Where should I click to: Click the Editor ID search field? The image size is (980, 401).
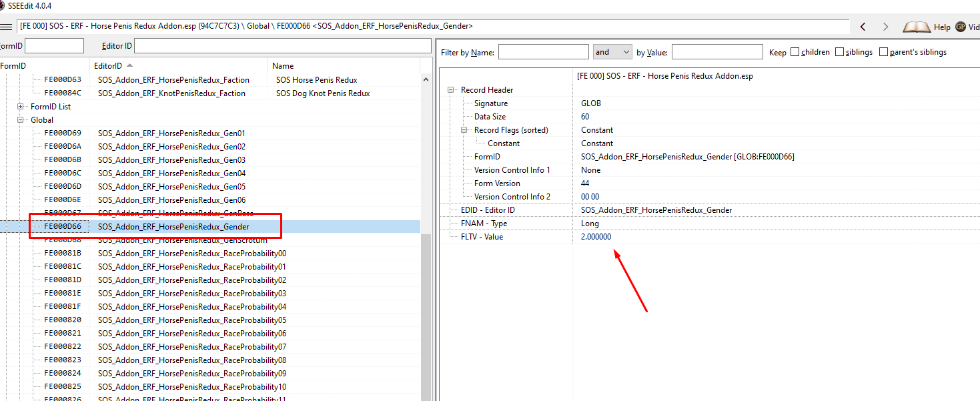click(x=282, y=45)
